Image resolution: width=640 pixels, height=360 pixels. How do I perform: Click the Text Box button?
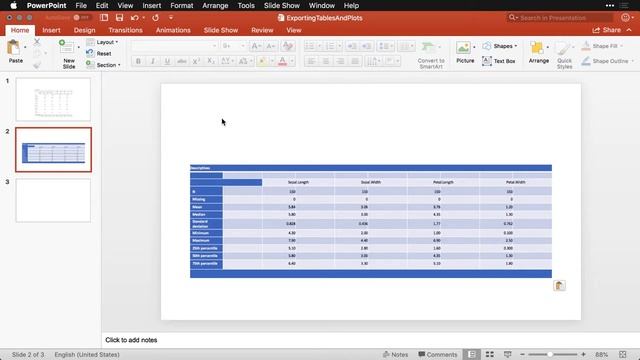[498, 61]
